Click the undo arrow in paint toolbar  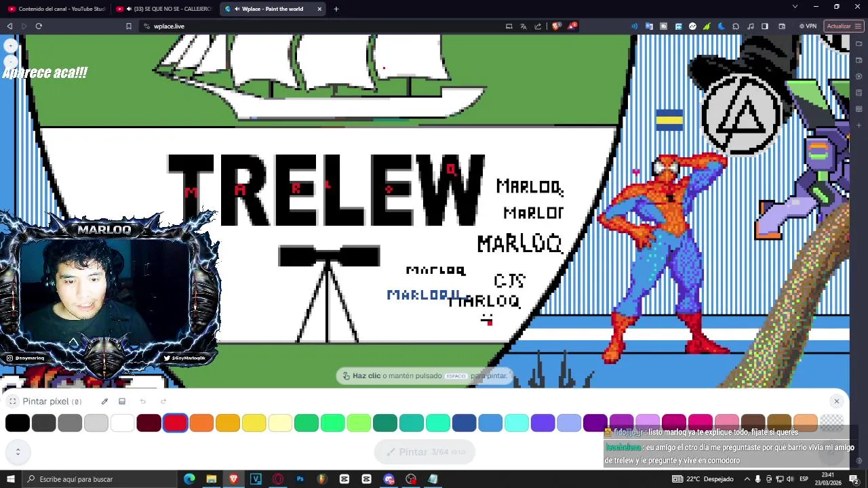[142, 401]
